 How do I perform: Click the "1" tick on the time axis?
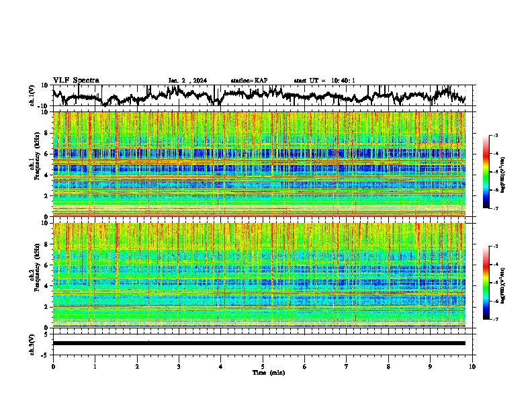click(95, 367)
